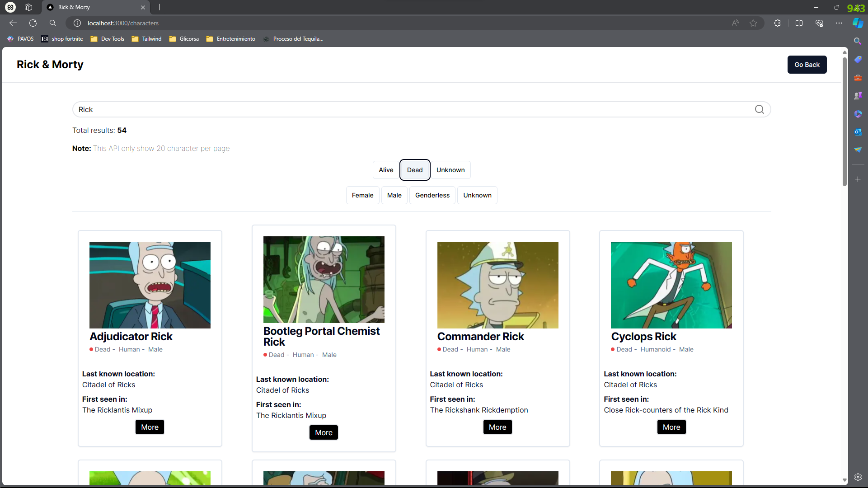This screenshot has width=868, height=488.
Task: Refresh the page with reload icon
Action: tap(33, 23)
